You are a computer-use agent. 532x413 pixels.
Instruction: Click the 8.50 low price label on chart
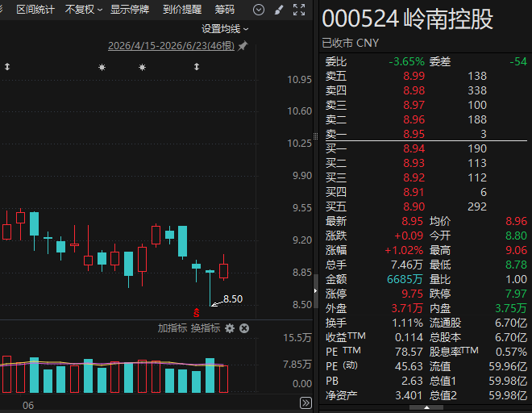tap(233, 299)
